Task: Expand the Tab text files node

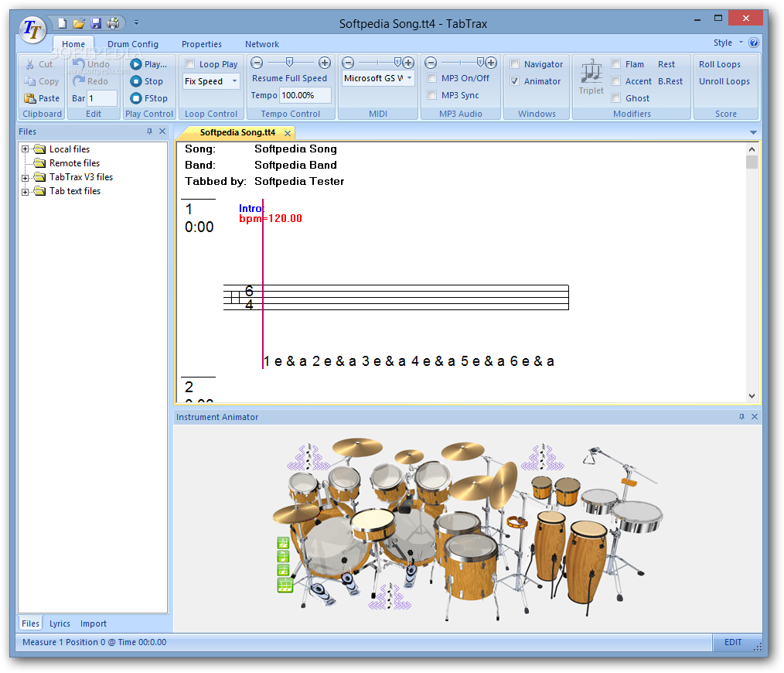Action: tap(25, 192)
